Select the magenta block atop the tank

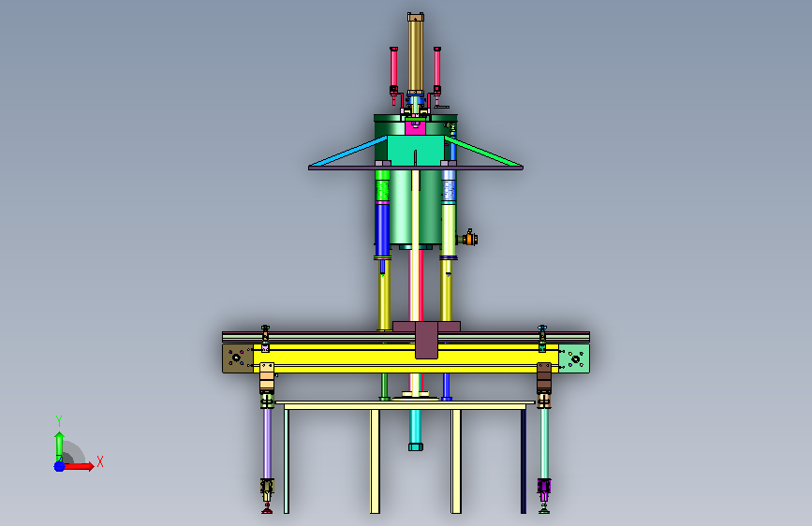click(x=415, y=128)
